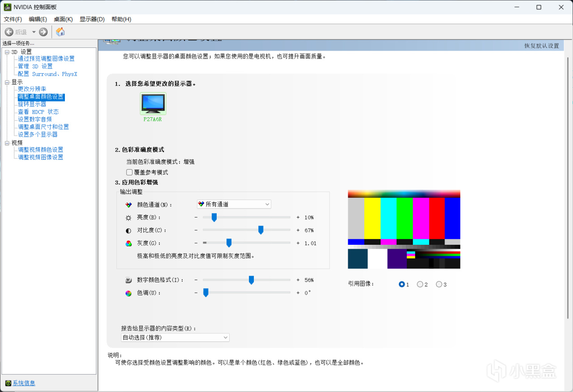Select the P27A6R monitor icon
Viewport: 573px width, 392px height.
pos(153,104)
